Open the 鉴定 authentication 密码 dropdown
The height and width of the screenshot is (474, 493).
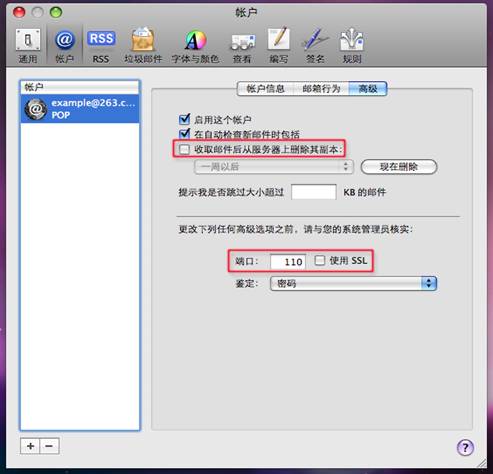[x=353, y=283]
